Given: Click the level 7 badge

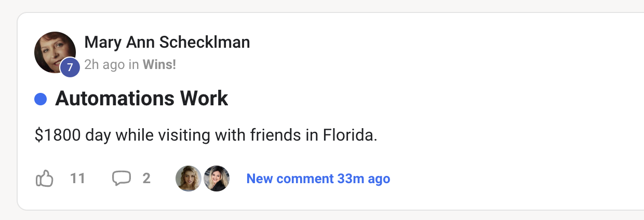Looking at the screenshot, I should 70,67.
